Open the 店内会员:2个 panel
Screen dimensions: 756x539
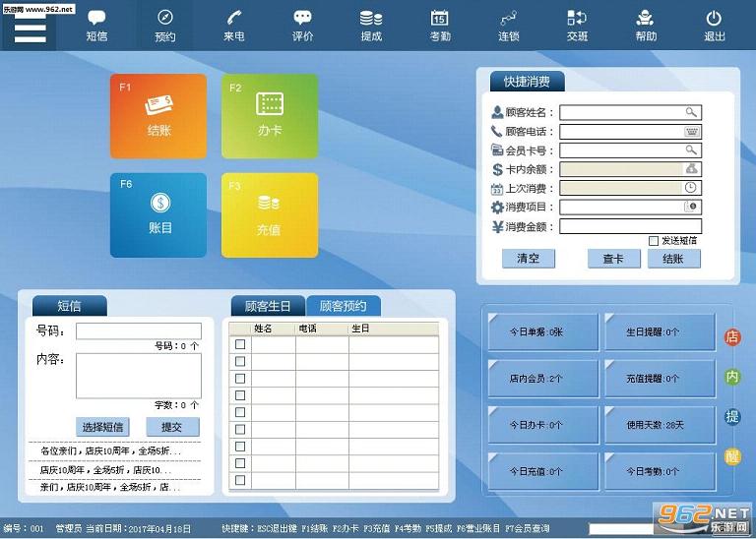[x=543, y=379]
